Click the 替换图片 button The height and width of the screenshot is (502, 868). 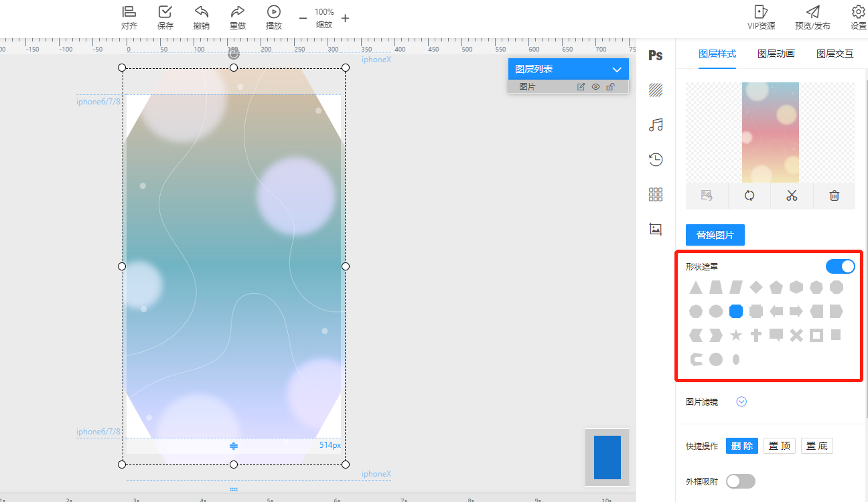(715, 235)
